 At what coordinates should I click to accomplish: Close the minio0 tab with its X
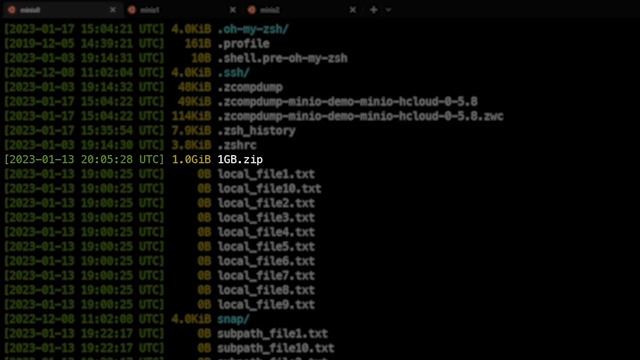(x=113, y=10)
